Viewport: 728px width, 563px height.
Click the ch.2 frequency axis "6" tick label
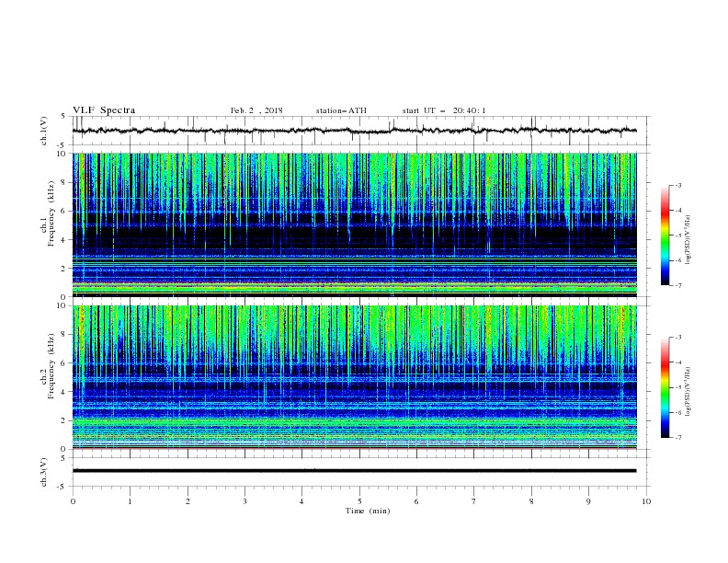pos(63,363)
